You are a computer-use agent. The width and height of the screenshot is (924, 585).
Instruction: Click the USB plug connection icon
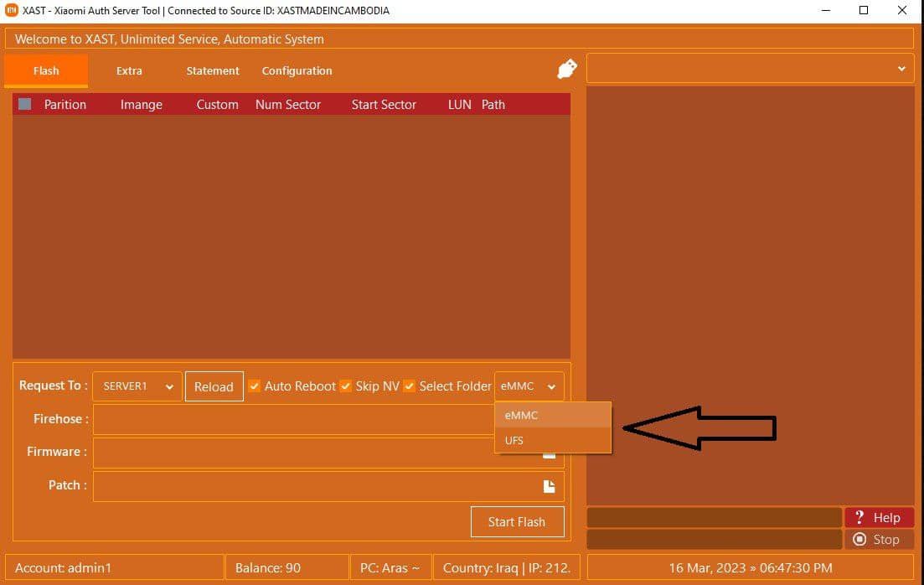point(567,69)
